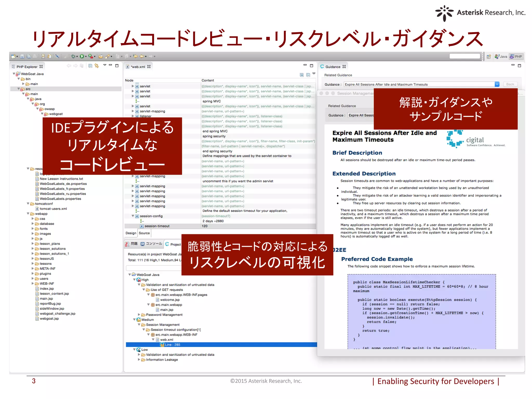Collapse the High risk category
This screenshot has width=532, height=399.
coord(134,280)
